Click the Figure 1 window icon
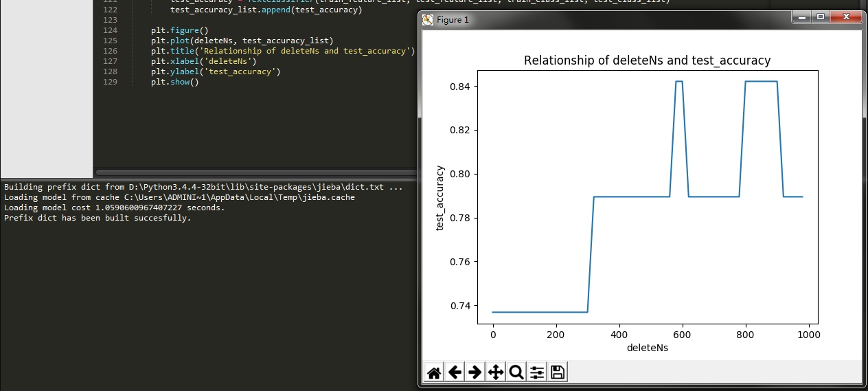868x391 pixels. [428, 20]
